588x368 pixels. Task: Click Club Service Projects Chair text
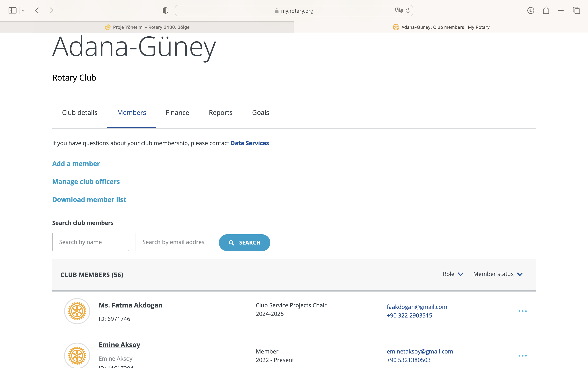click(291, 305)
